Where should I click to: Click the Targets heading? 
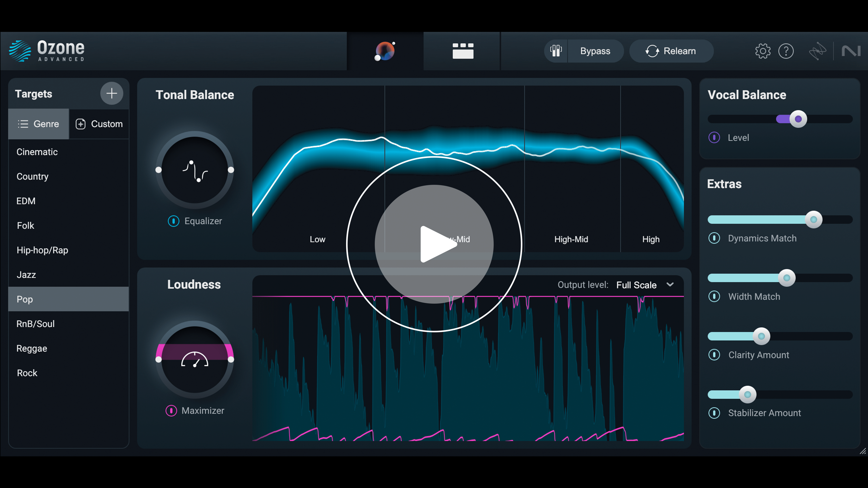pyautogui.click(x=34, y=94)
